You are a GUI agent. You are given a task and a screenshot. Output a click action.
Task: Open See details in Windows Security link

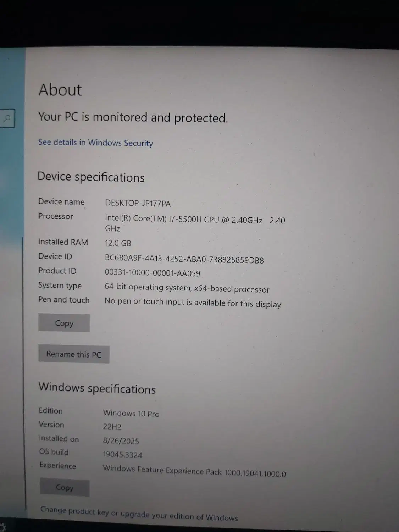pos(95,143)
